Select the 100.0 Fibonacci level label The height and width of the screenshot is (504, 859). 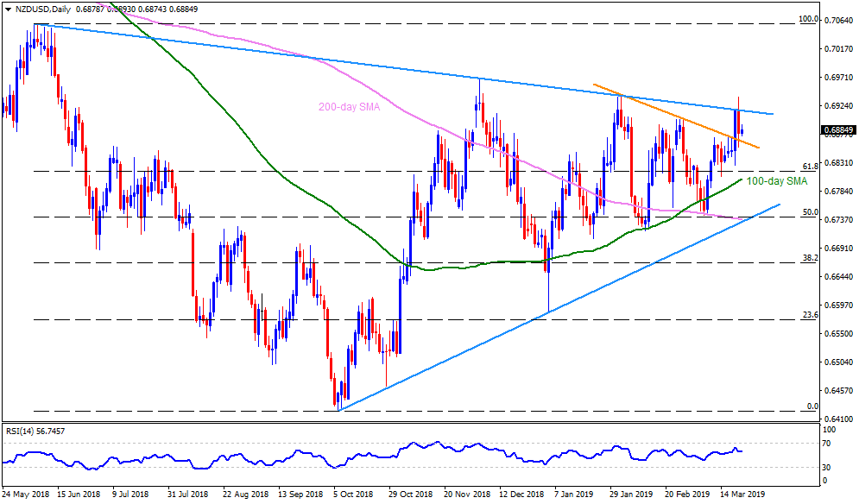[x=807, y=18]
